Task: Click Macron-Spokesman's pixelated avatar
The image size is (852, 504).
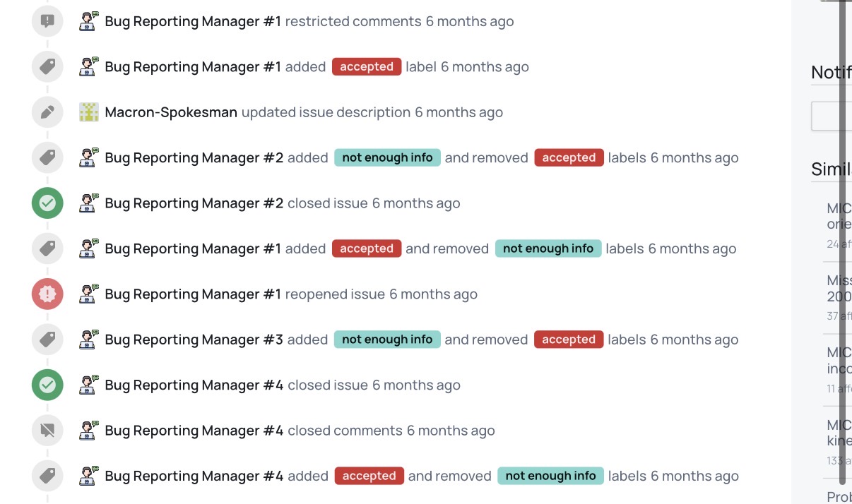Action: click(x=89, y=112)
